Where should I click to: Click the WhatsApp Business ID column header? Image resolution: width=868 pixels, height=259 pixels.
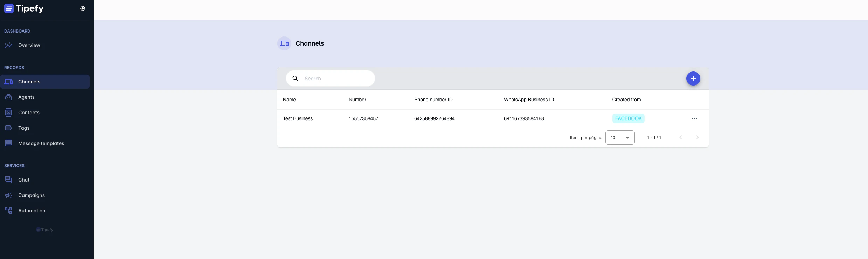529,100
